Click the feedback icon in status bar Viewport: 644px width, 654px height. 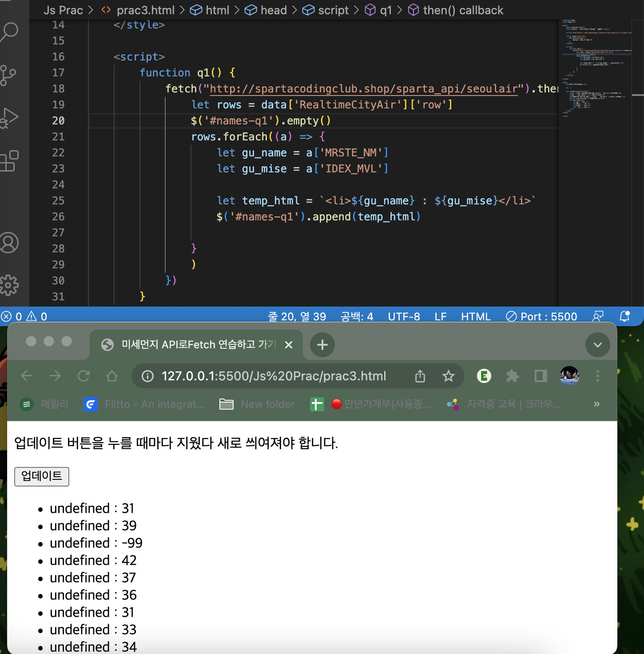pyautogui.click(x=598, y=316)
